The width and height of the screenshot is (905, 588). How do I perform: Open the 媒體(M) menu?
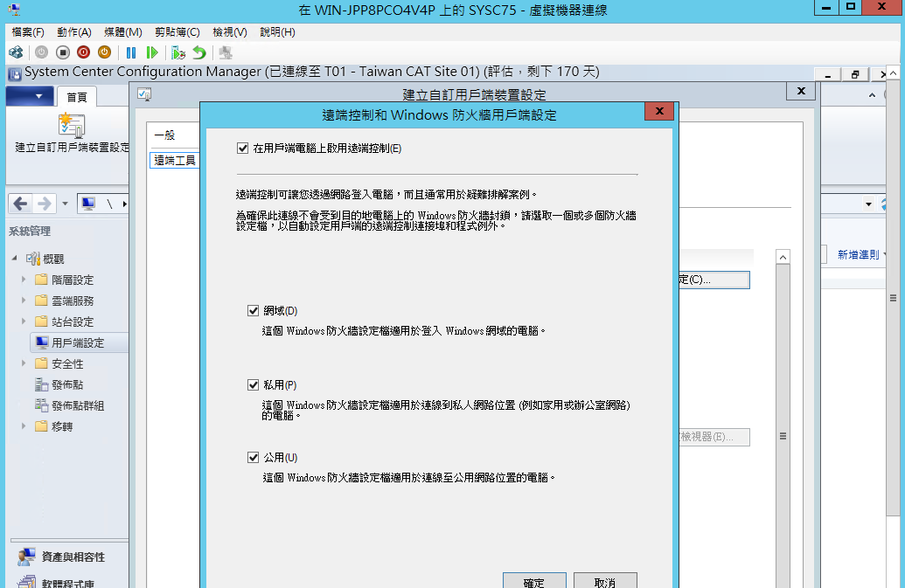123,31
